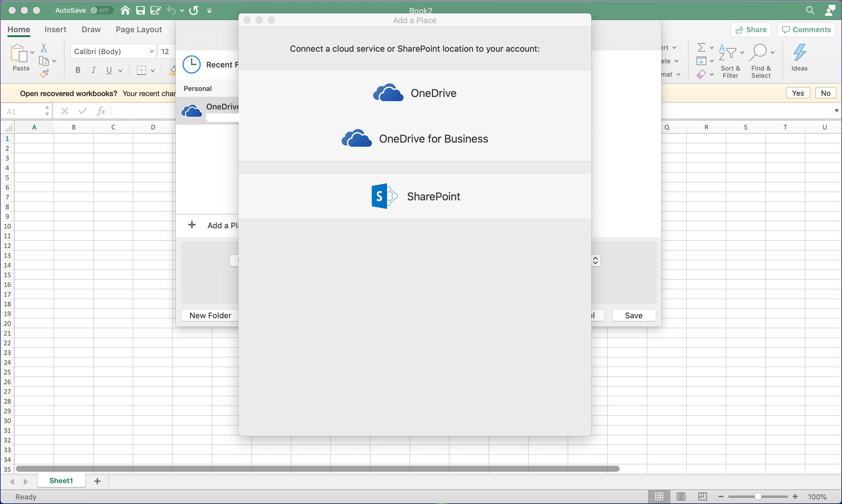Toggle Italic formatting
The width and height of the screenshot is (842, 504).
(x=93, y=70)
